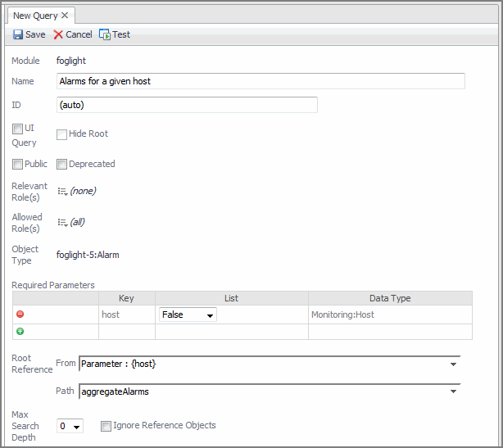Check the Hide Root option

click(61, 134)
